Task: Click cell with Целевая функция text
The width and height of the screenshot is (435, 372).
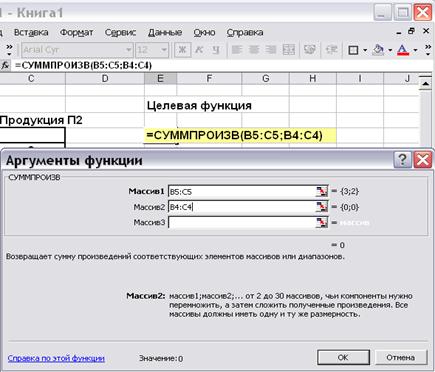Action: [199, 106]
